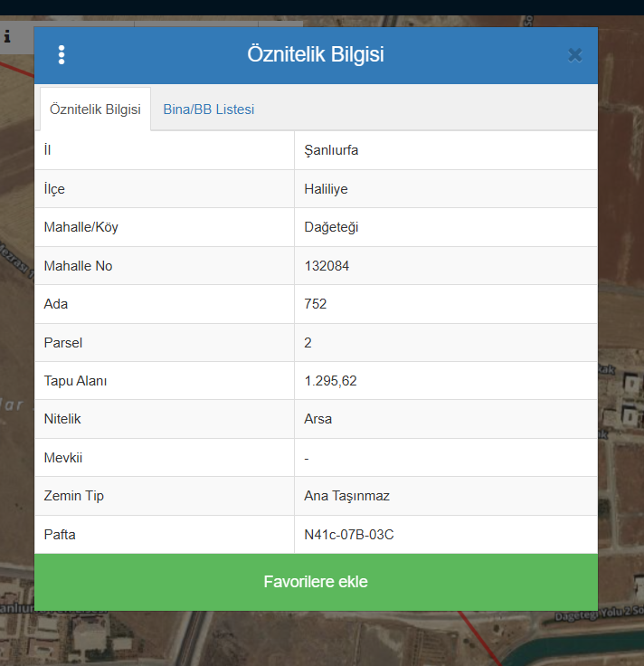
Task: Click the info icon behind the dialog
Action: 7,37
